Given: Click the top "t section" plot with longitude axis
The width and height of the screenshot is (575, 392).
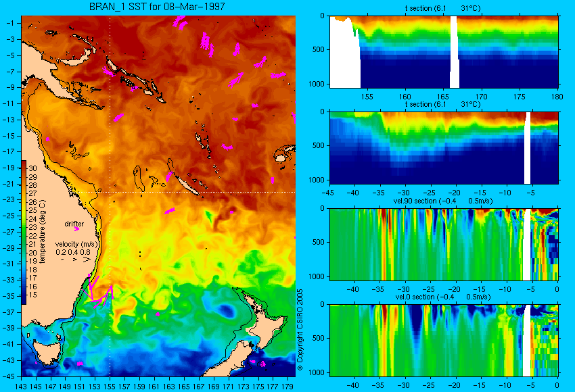Looking at the screenshot, I should [444, 51].
